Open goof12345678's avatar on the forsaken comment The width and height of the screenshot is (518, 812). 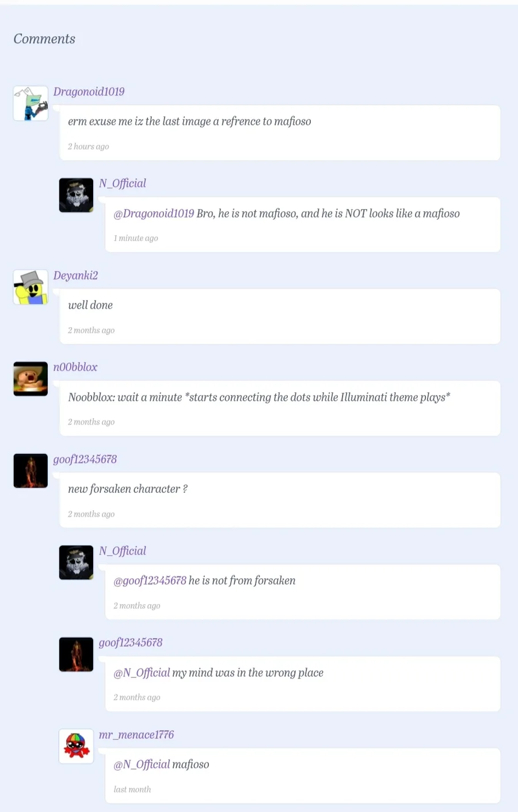tap(31, 470)
